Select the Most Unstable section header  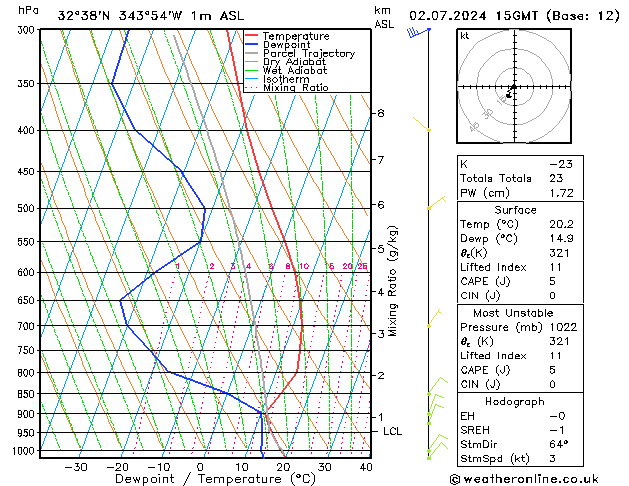tap(514, 313)
